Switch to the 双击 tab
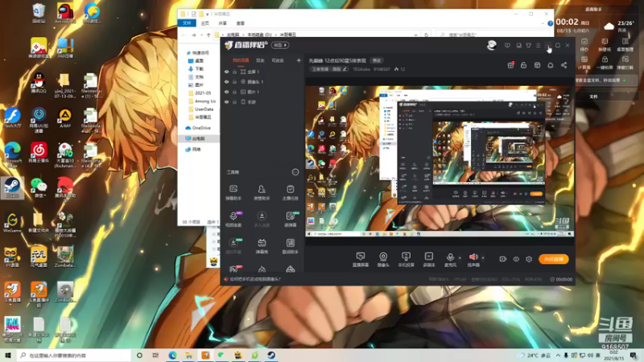This screenshot has width=644, height=362. point(260,60)
